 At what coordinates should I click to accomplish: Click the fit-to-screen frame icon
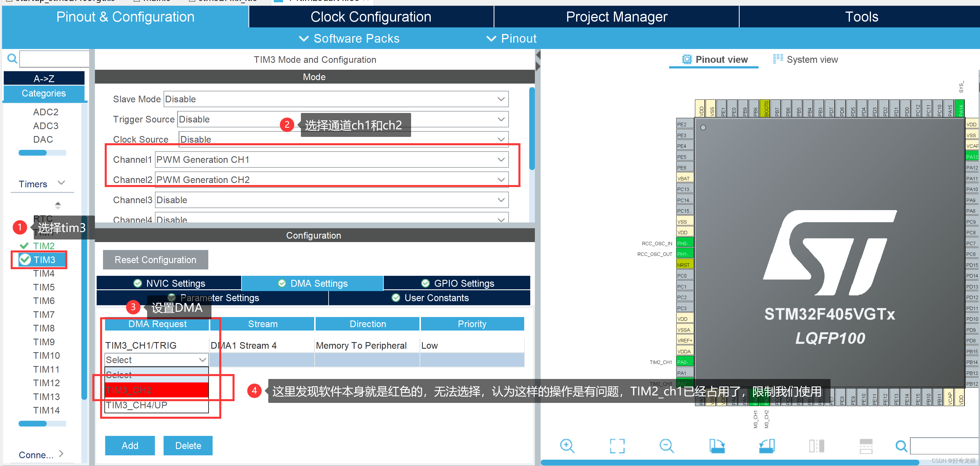click(617, 446)
